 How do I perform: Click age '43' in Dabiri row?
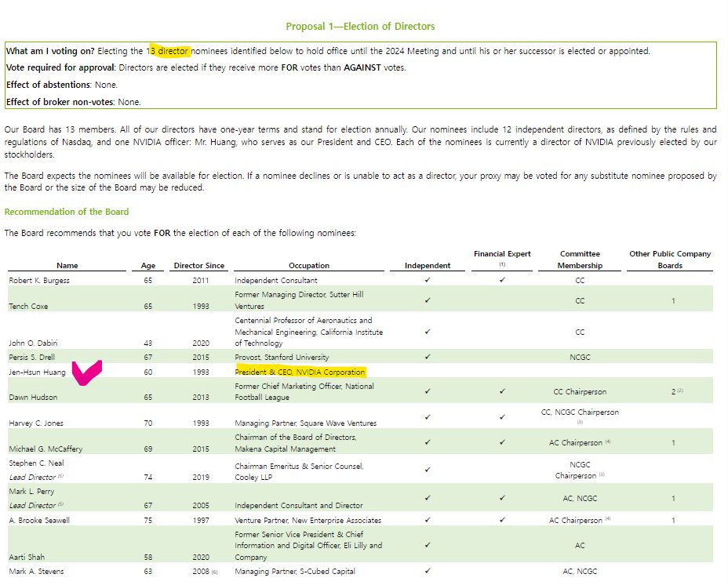coord(148,343)
